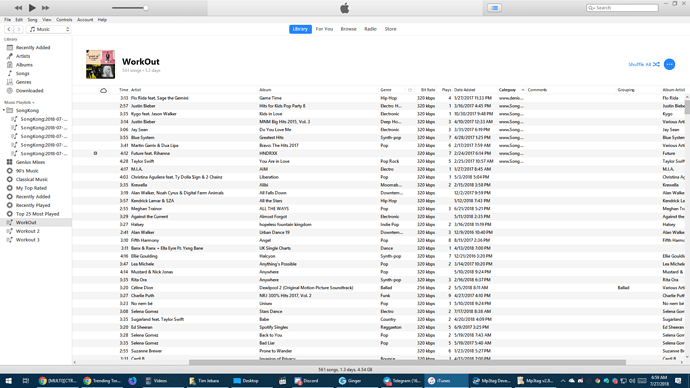This screenshot has width=690, height=388.
Task: Click the iCloud status column header icon
Action: click(x=103, y=90)
